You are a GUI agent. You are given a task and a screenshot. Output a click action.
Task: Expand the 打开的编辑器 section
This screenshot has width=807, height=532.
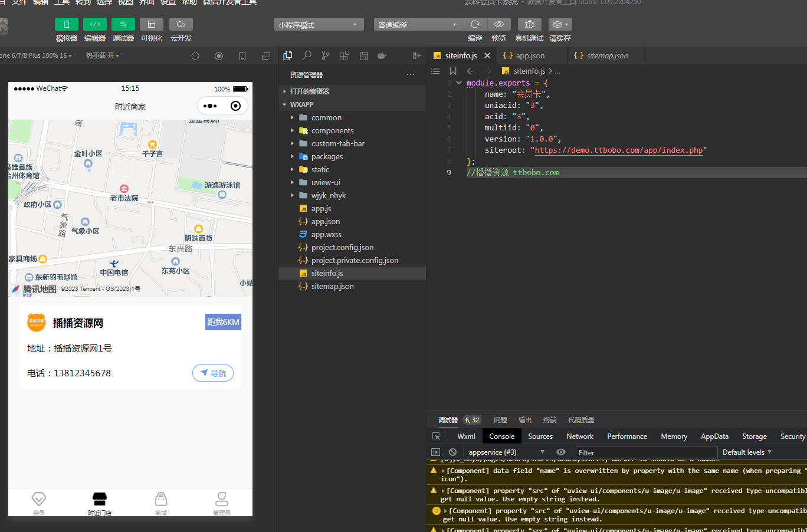[352, 91]
